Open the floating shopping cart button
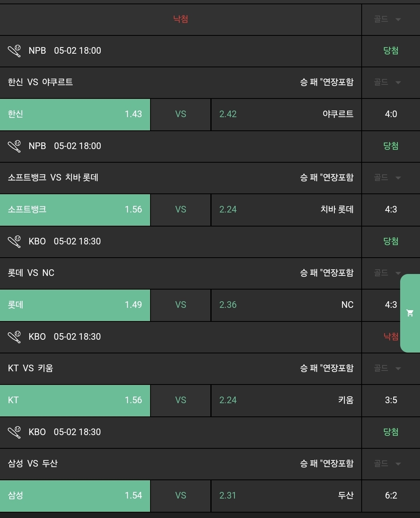 (x=410, y=313)
